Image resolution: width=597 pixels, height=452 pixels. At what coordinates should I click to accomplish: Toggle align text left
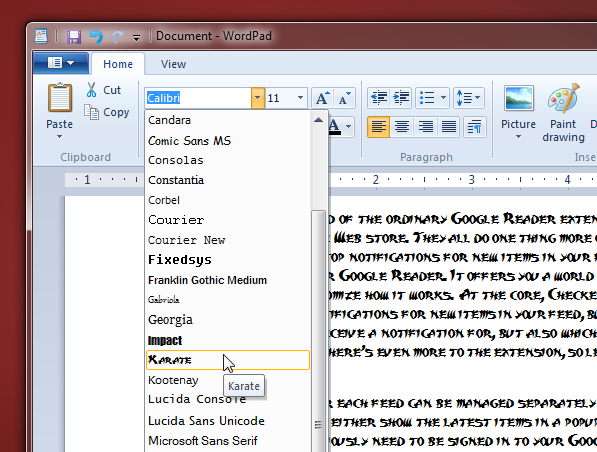pos(378,127)
